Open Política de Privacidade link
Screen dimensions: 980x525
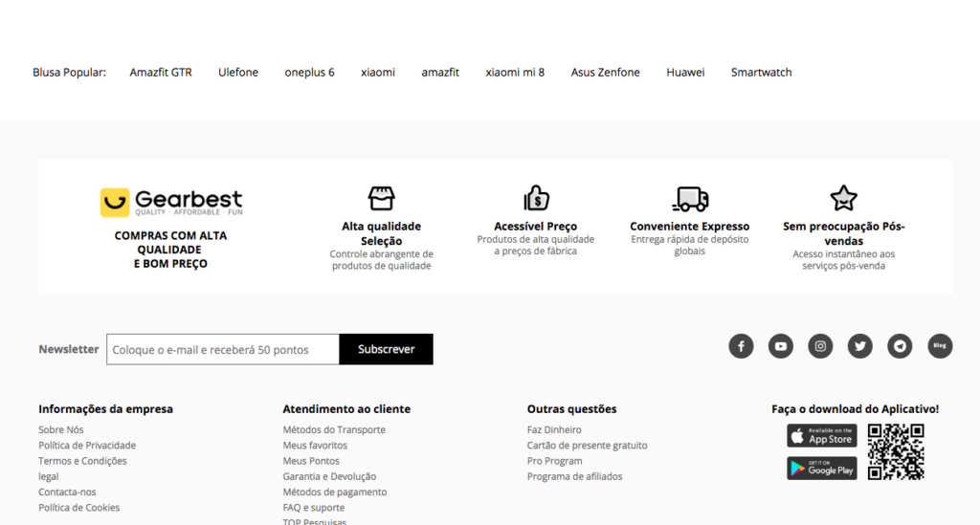coord(87,445)
